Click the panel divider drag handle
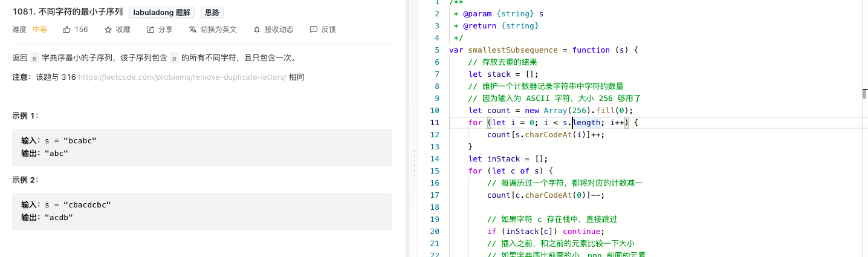The image size is (868, 257). point(413,162)
